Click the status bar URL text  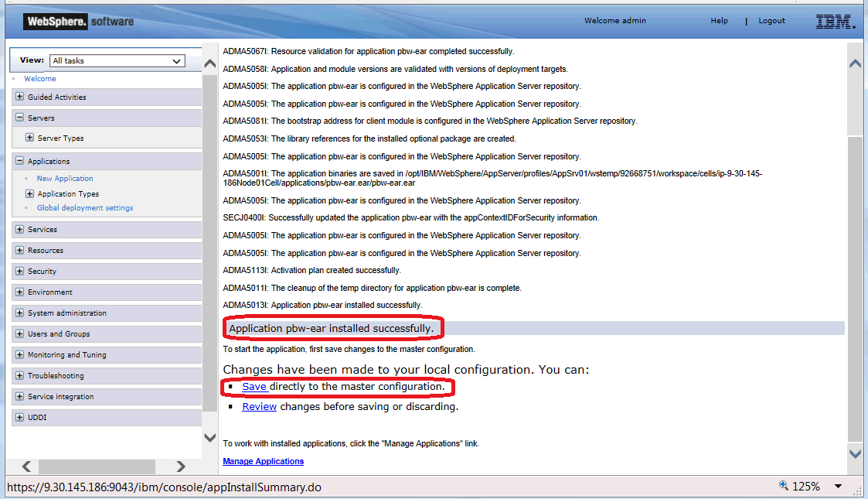164,487
